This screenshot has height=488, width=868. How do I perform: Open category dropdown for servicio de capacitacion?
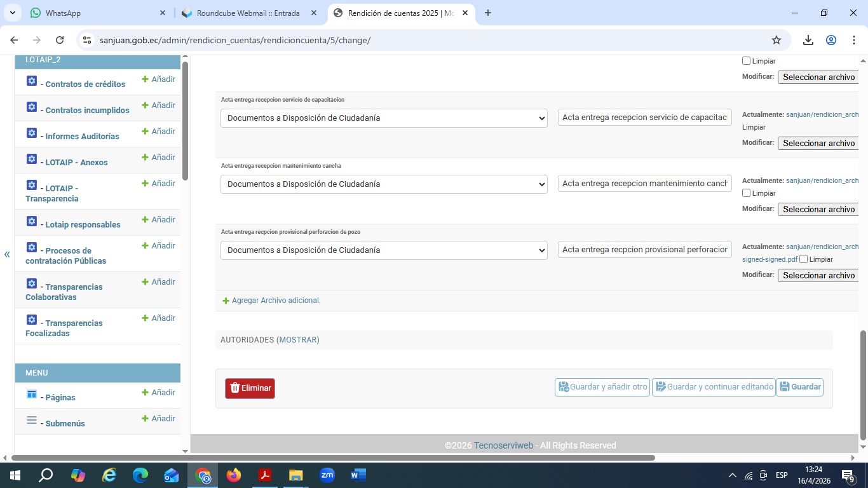(x=384, y=118)
